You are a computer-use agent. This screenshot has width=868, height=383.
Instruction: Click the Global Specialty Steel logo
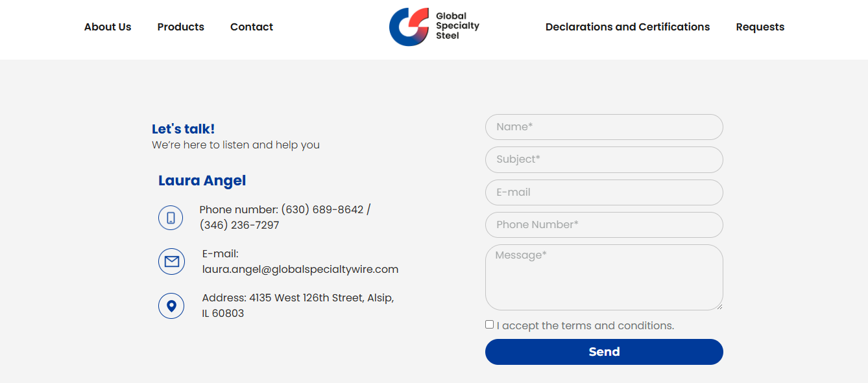point(433,27)
